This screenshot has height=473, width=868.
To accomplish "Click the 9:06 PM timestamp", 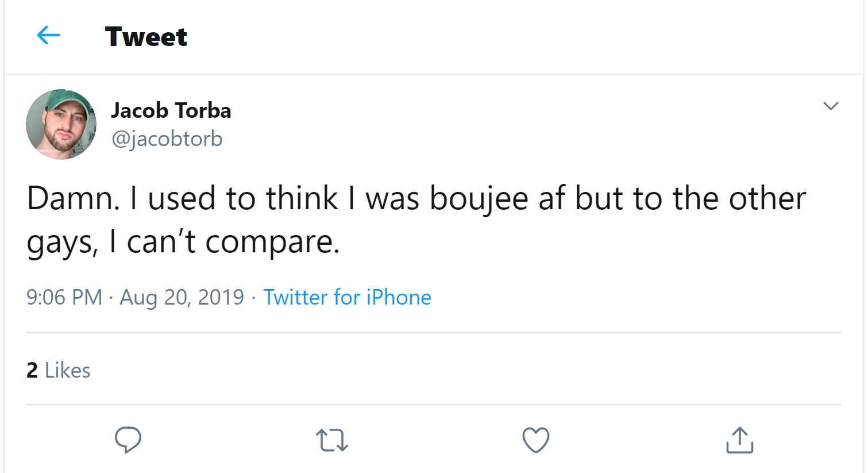I will click(x=64, y=297).
